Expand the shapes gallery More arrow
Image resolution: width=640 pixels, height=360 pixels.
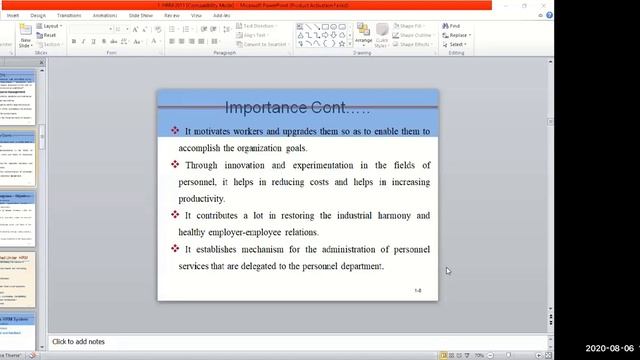point(350,44)
